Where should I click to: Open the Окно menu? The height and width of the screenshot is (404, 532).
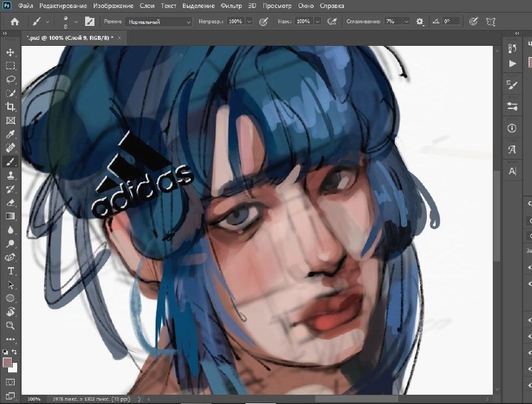[306, 6]
